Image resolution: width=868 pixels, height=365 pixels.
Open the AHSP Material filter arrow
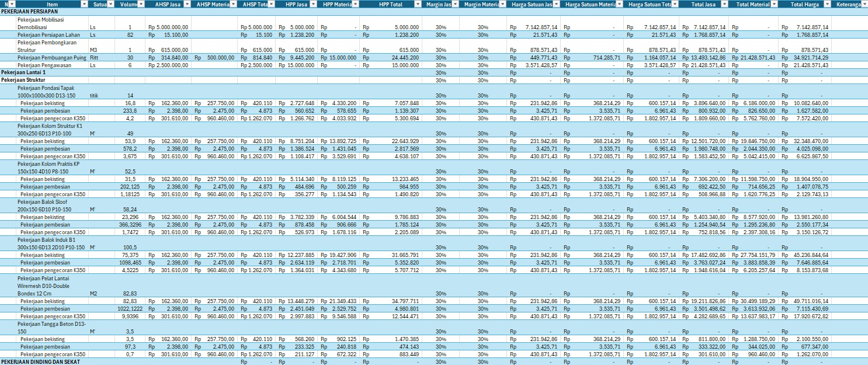234,4
